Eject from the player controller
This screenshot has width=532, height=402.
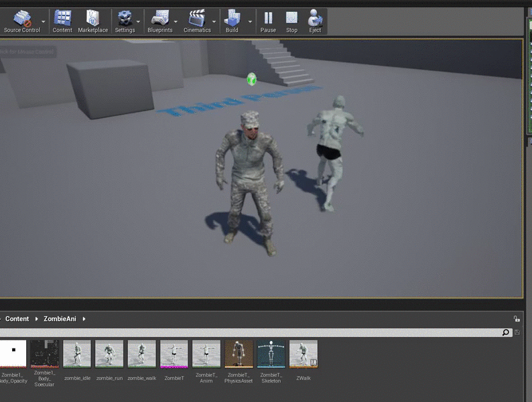coord(315,21)
